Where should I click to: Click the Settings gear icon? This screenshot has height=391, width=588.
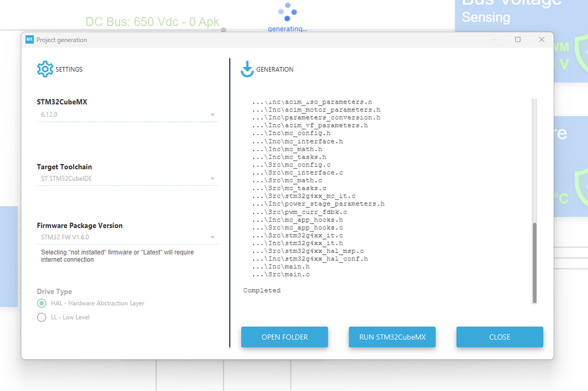45,69
